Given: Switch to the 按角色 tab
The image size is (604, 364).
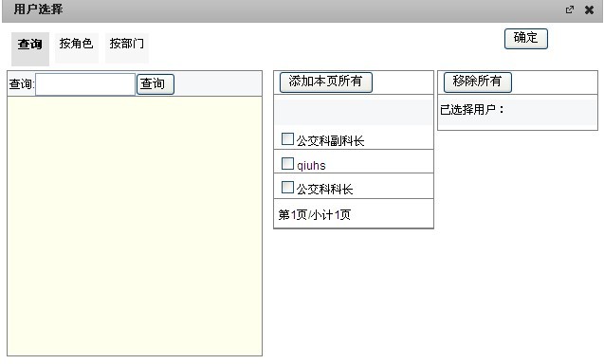Looking at the screenshot, I should [x=76, y=47].
